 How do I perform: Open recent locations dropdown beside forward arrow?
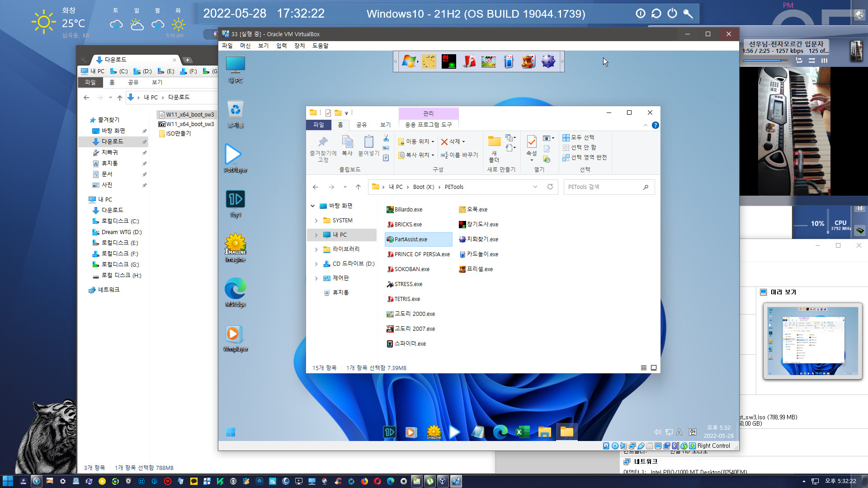(345, 187)
